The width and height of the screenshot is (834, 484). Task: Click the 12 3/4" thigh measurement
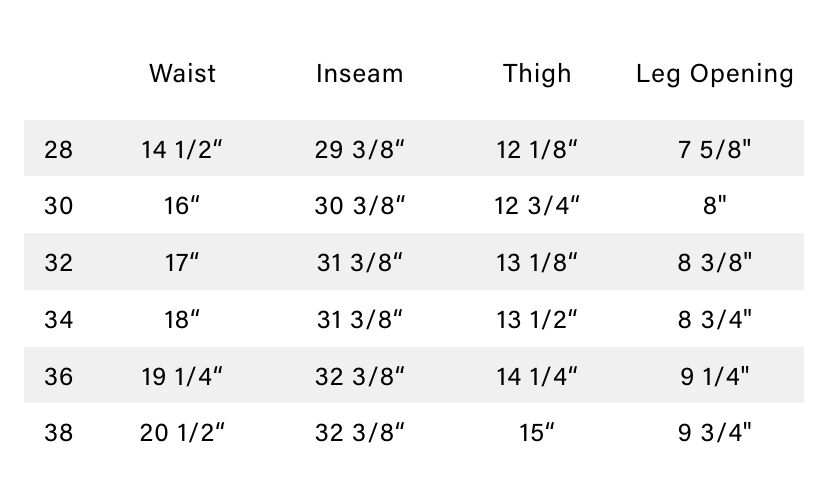tap(537, 206)
